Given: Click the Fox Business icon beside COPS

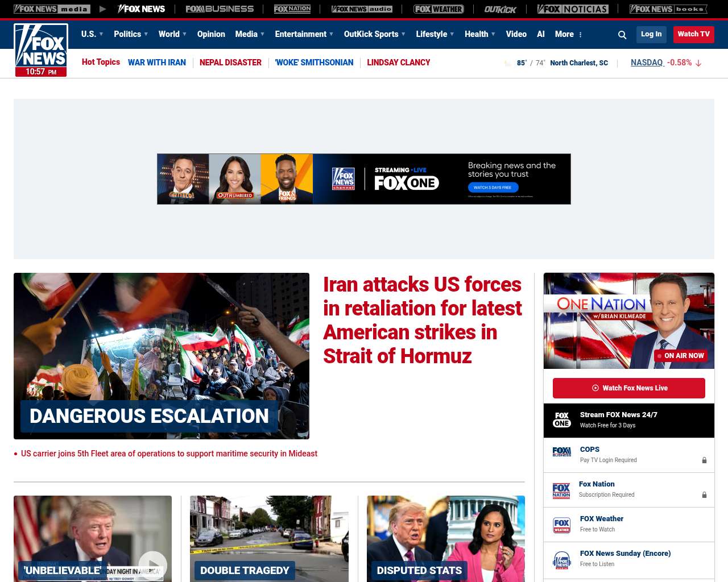Looking at the screenshot, I should click(562, 452).
